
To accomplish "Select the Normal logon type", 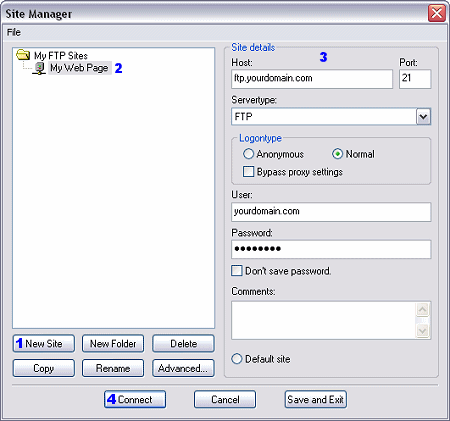I will coord(337,154).
